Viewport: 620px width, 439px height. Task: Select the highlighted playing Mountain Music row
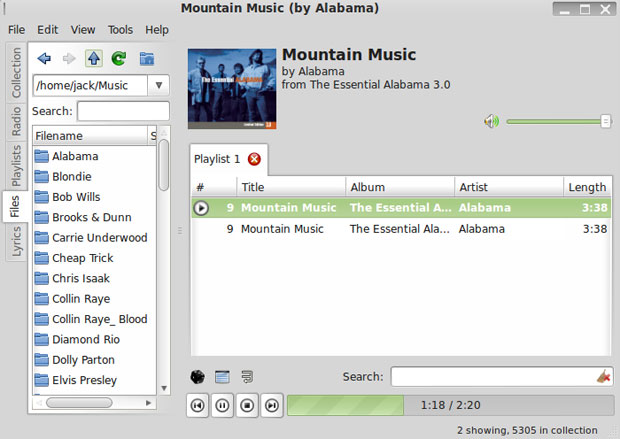(x=401, y=208)
